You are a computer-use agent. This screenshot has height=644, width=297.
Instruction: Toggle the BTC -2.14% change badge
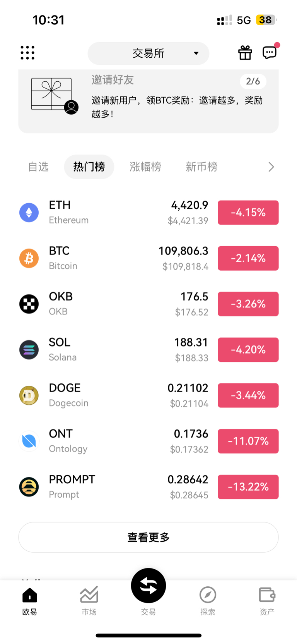248,258
